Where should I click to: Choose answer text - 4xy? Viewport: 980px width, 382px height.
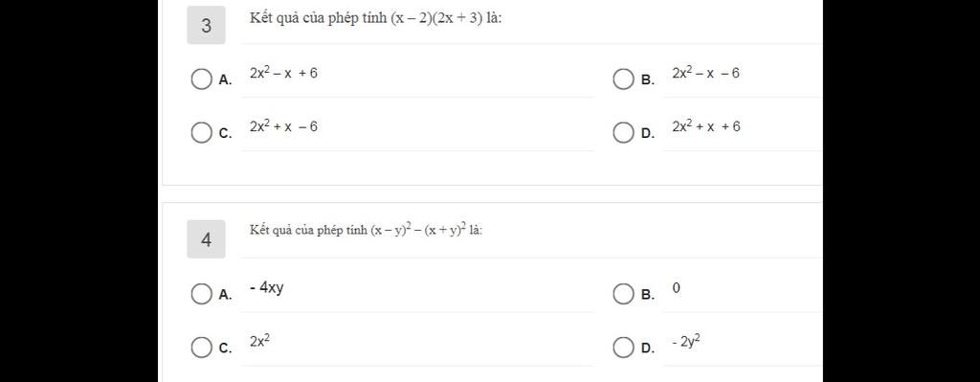(x=267, y=288)
